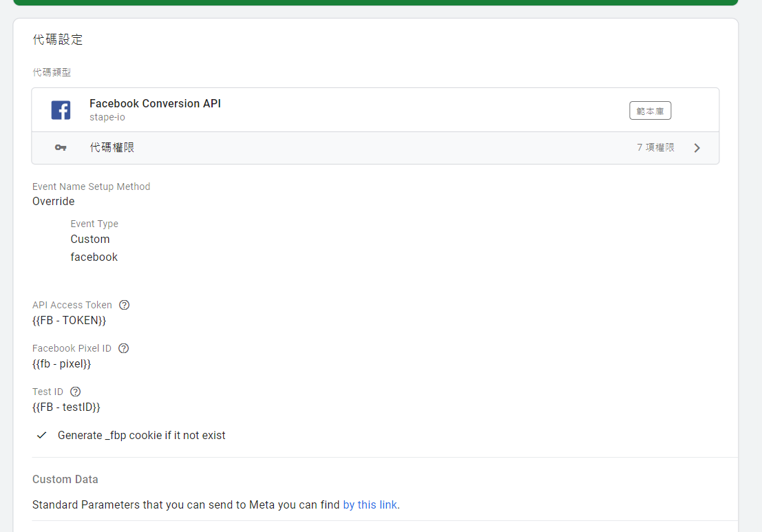Click the 代碼權限 label text

112,148
